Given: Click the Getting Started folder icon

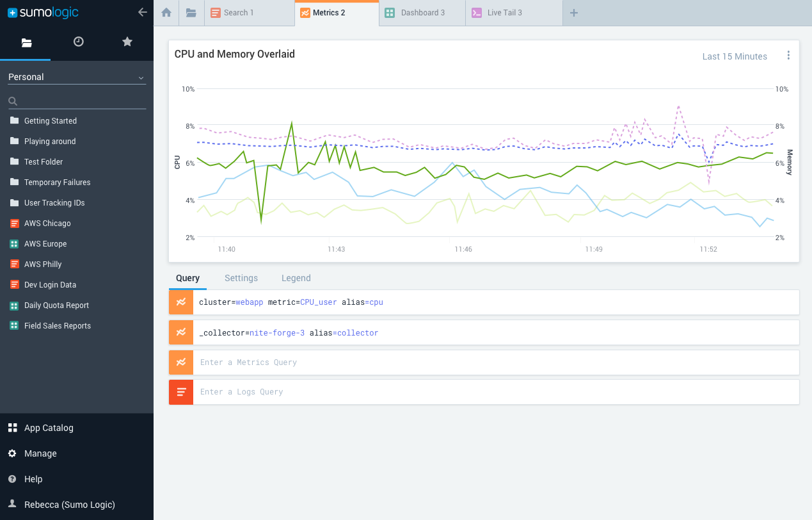Looking at the screenshot, I should pos(14,121).
